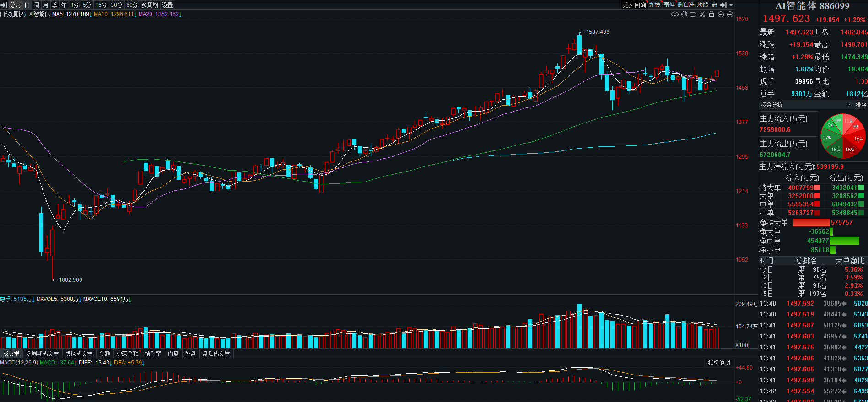Screen dimensions: 868x402
Task: Click the 日线(复权) adjustment label
Action: click(13, 14)
